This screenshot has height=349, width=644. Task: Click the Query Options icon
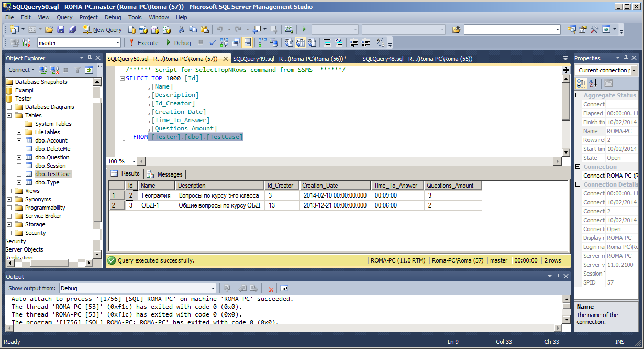pyautogui.click(x=236, y=43)
